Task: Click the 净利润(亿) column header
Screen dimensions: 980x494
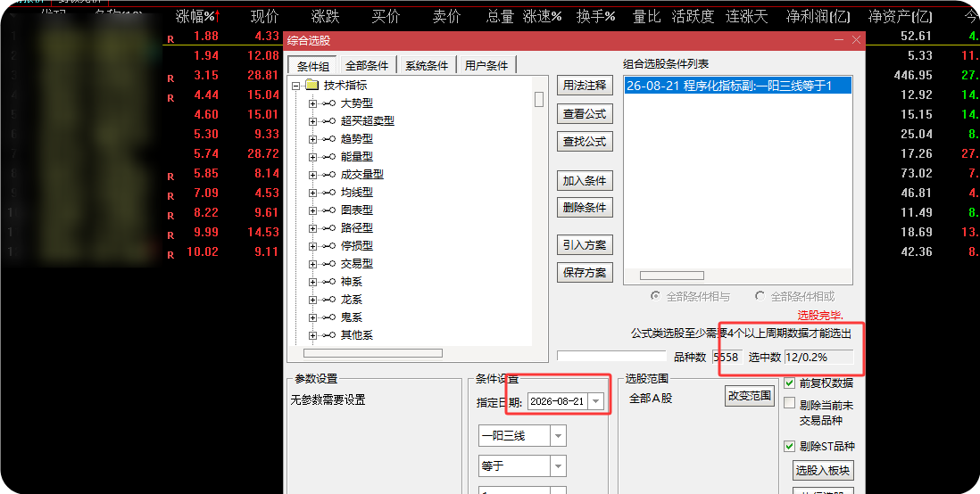Action: [818, 17]
